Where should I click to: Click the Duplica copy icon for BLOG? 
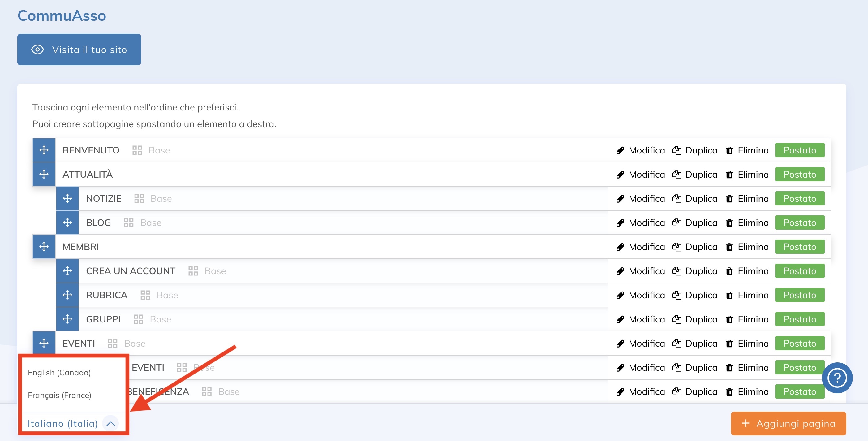pyautogui.click(x=677, y=223)
